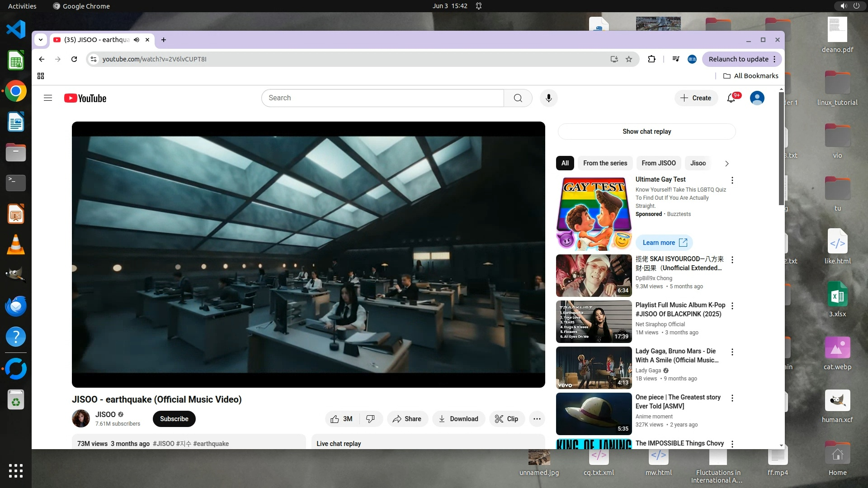Image resolution: width=868 pixels, height=488 pixels.
Task: Select the From the series chip
Action: (x=605, y=163)
